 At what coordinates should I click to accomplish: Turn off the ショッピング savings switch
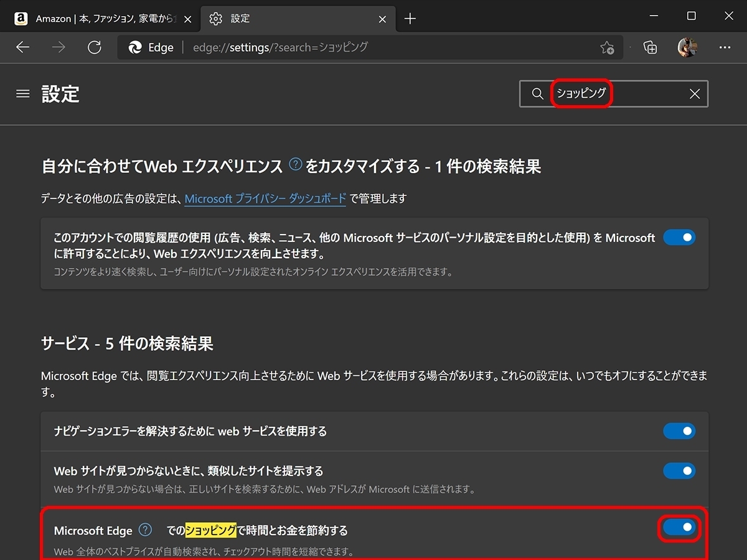(679, 528)
